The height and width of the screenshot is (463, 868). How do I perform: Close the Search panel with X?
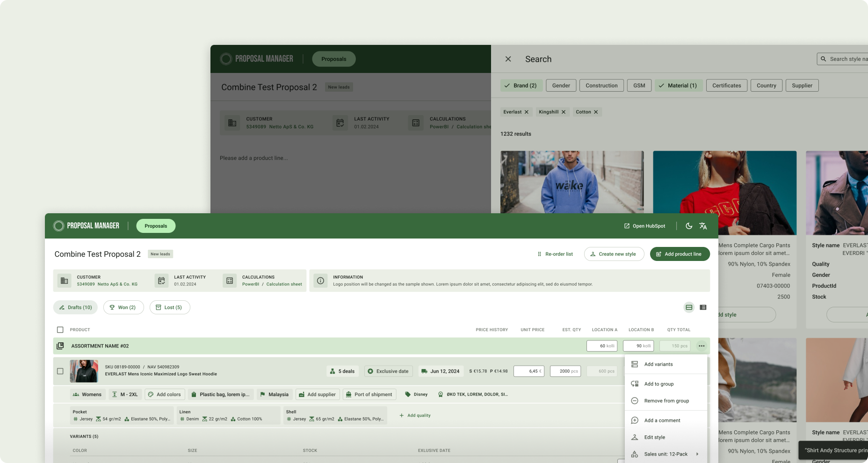(x=508, y=59)
